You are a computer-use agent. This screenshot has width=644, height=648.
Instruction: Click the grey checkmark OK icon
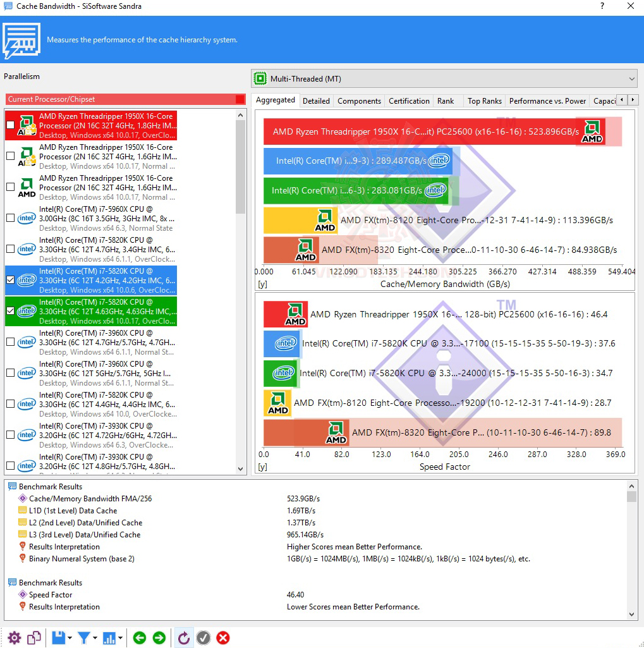coord(204,638)
